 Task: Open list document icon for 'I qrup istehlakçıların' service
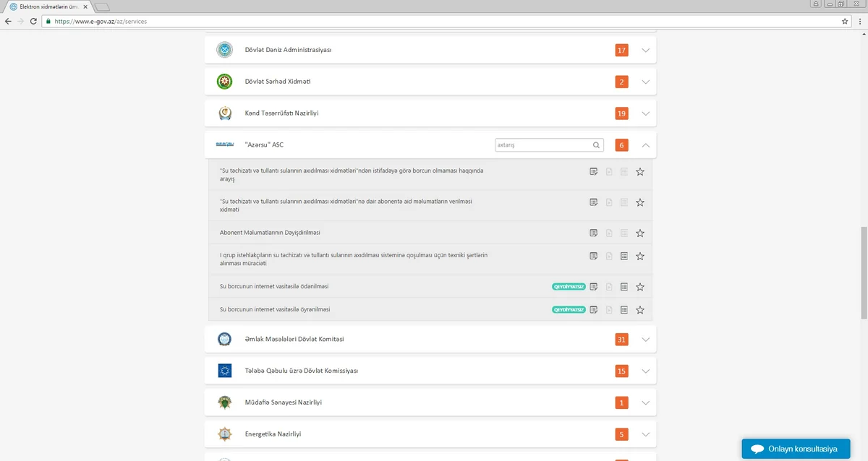click(624, 256)
